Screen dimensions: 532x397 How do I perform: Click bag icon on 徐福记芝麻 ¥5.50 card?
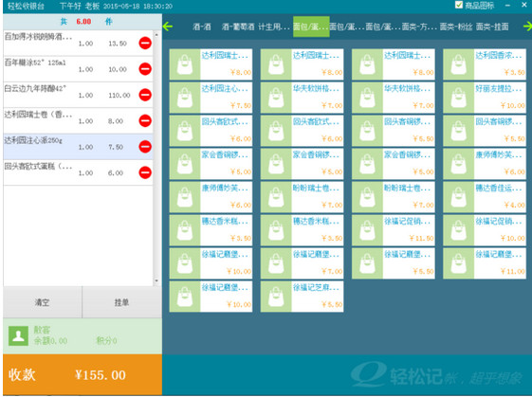[276, 297]
